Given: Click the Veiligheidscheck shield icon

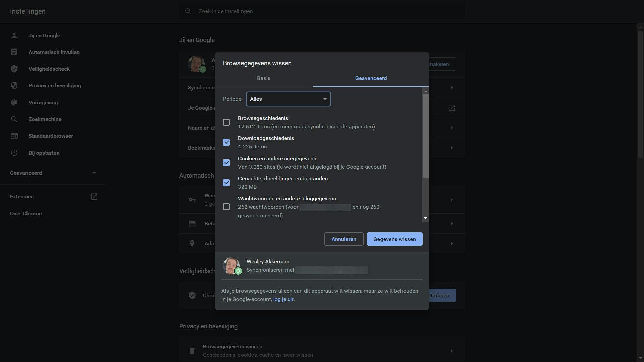Looking at the screenshot, I should click(x=14, y=69).
